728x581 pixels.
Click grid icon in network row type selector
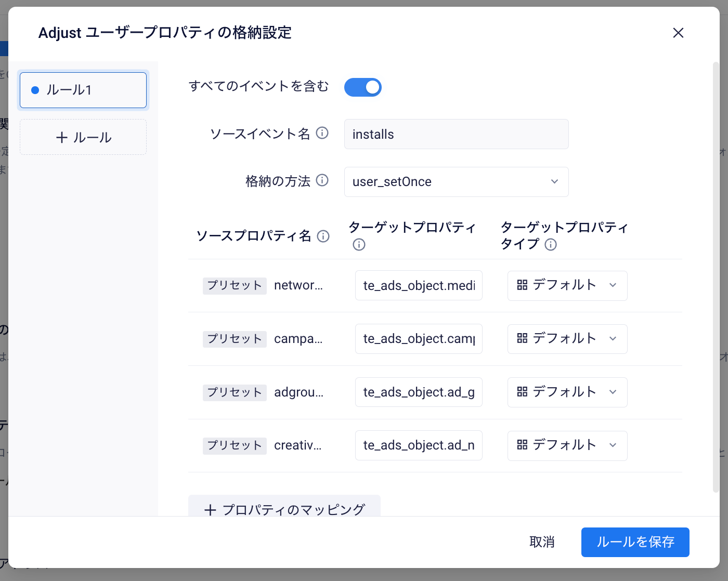pos(523,285)
